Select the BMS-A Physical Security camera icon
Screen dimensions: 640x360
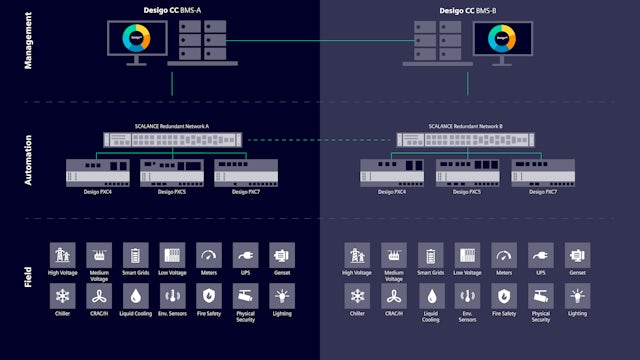point(245,296)
